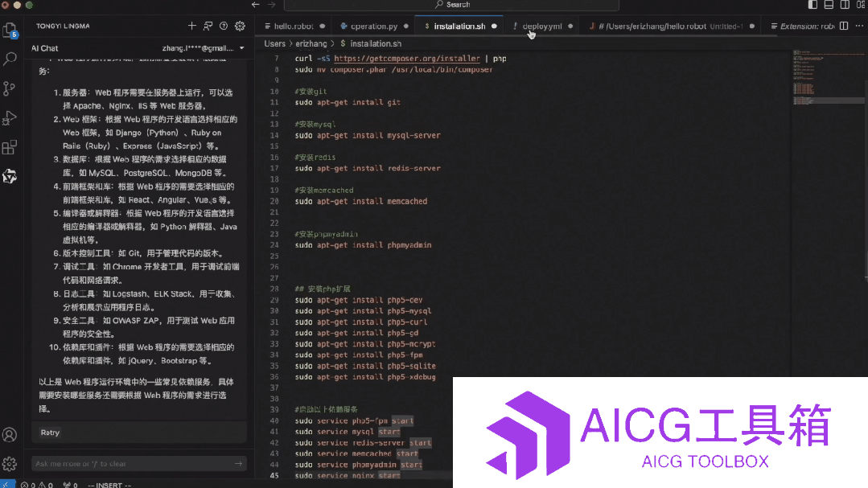Open the Accounts menu icon
The width and height of the screenshot is (868, 488).
(x=10, y=435)
